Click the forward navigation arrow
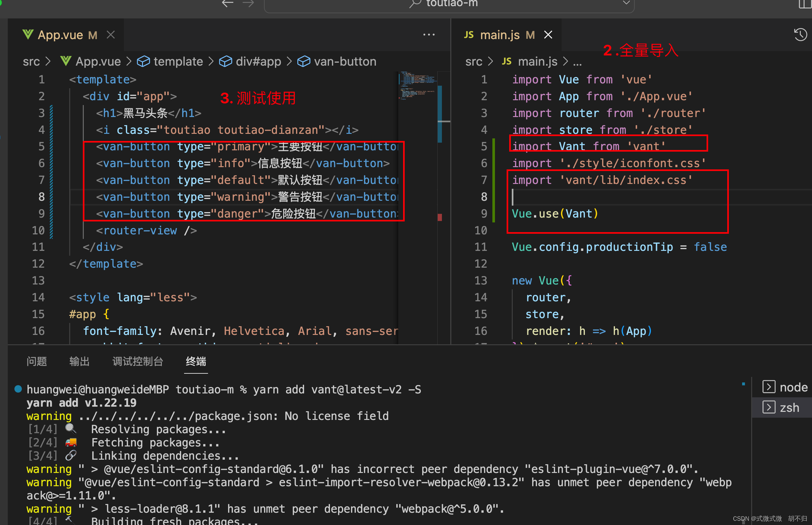Viewport: 812px width, 525px height. click(x=248, y=4)
